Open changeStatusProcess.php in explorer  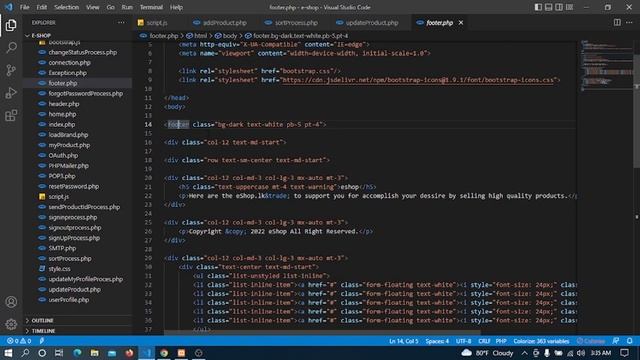(82, 52)
